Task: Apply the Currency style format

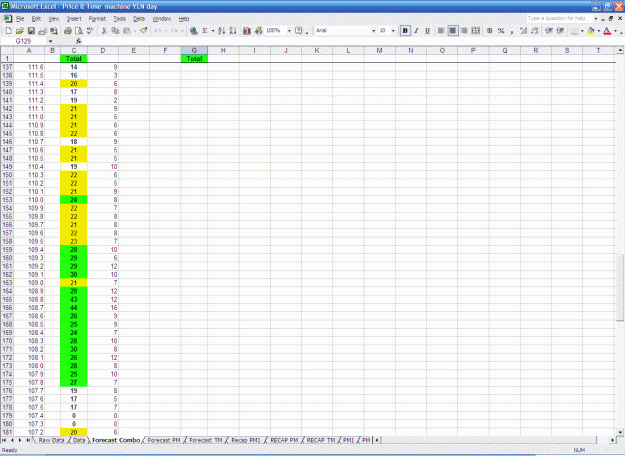Action: coord(489,31)
